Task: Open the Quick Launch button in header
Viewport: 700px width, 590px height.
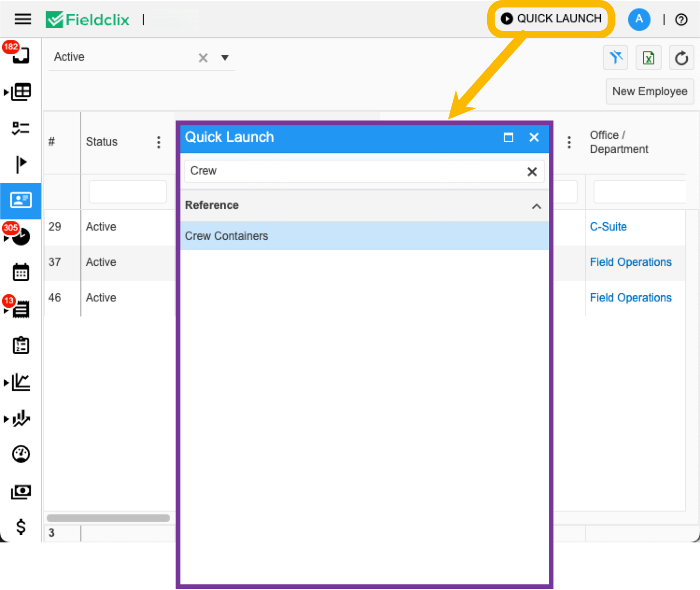Action: [x=551, y=19]
